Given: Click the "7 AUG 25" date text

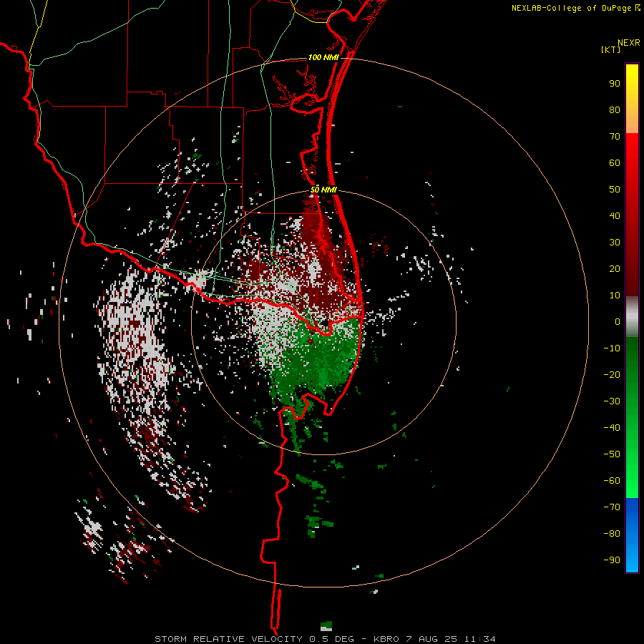Looking at the screenshot, I should (x=431, y=639).
